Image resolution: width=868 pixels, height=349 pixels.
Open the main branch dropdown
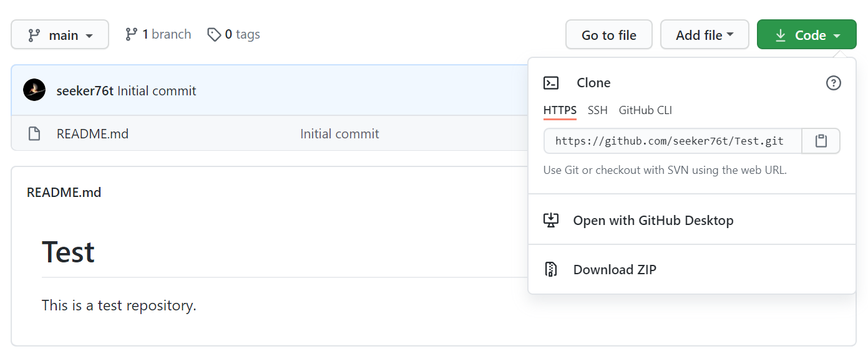60,35
